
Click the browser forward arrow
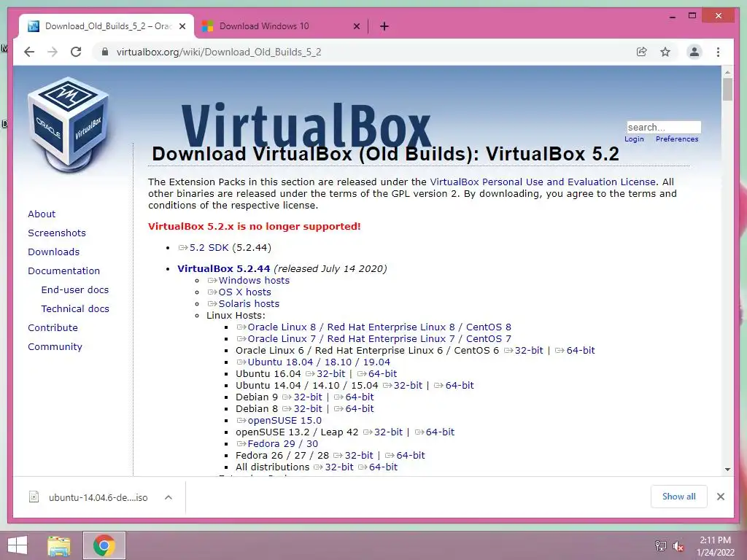pos(53,52)
